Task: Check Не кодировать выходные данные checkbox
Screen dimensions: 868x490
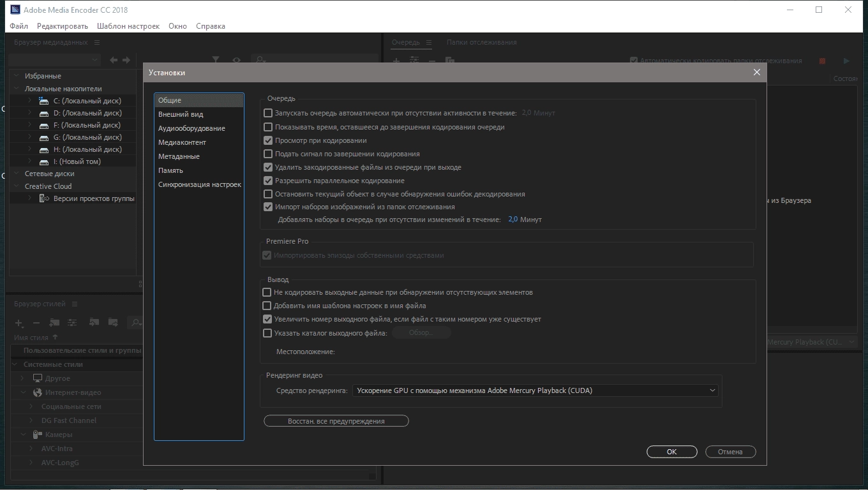Action: 267,292
